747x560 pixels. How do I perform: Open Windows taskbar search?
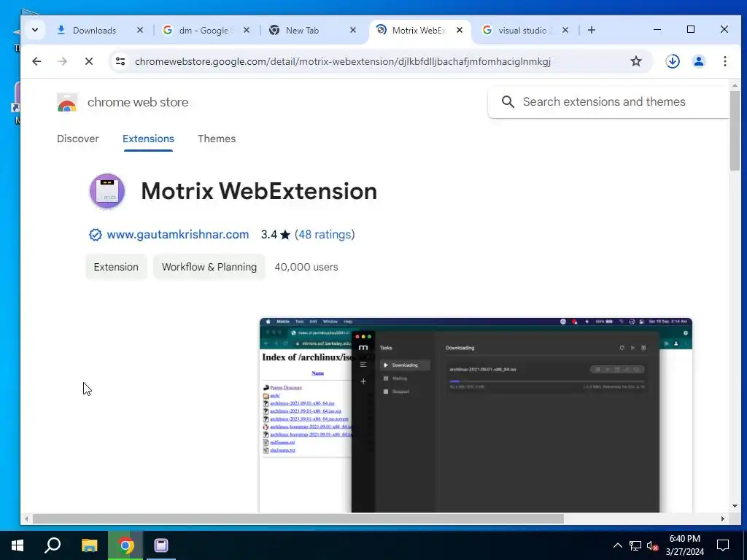tap(53, 545)
